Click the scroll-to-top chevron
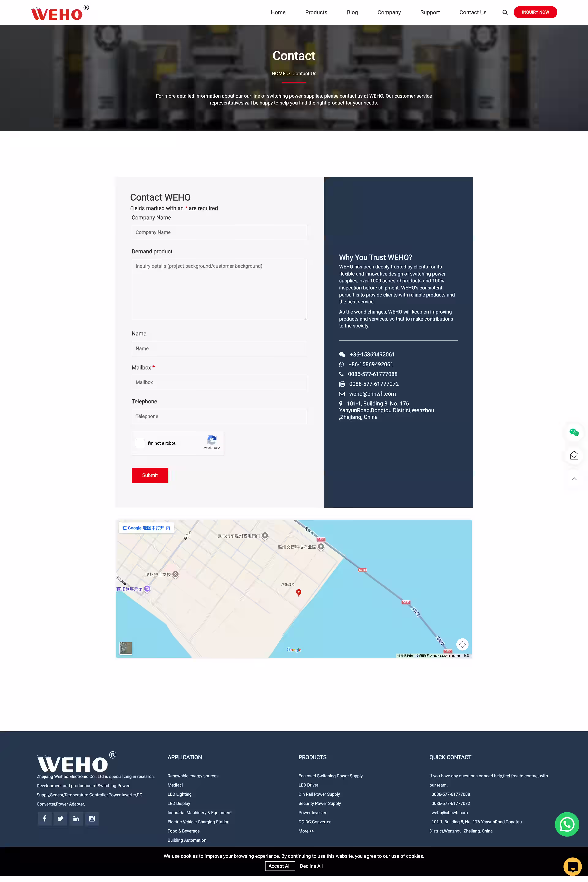This screenshot has height=882, width=588. click(574, 479)
